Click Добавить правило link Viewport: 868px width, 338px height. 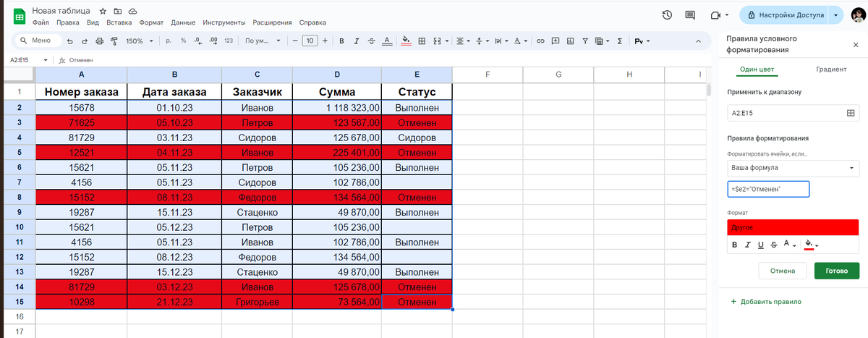[x=766, y=301]
